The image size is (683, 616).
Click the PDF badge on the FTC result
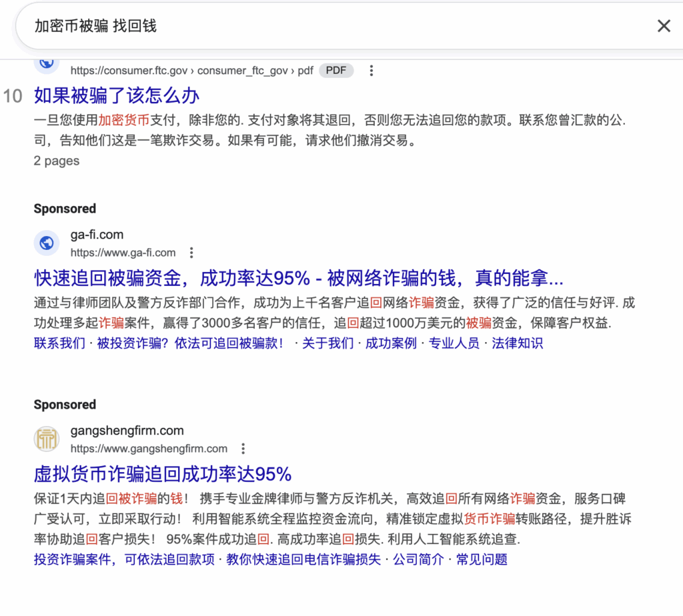335,70
